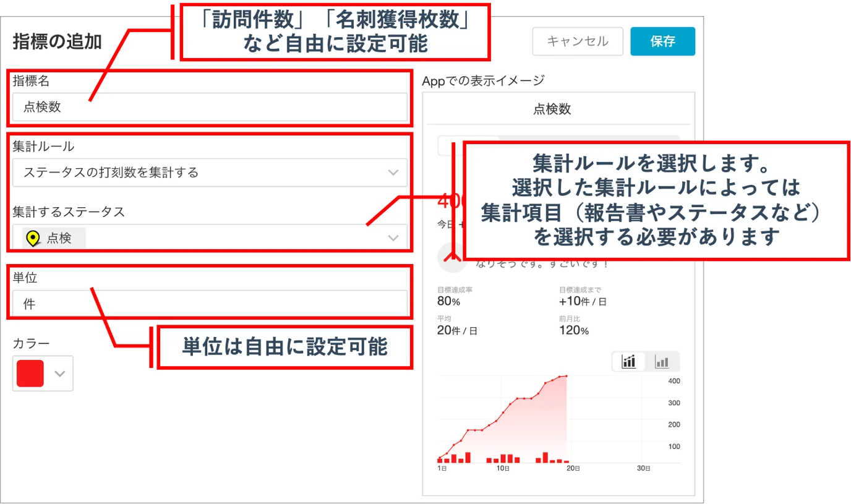Open the 集計ルール dropdown
The width and height of the screenshot is (851, 504).
210,173
